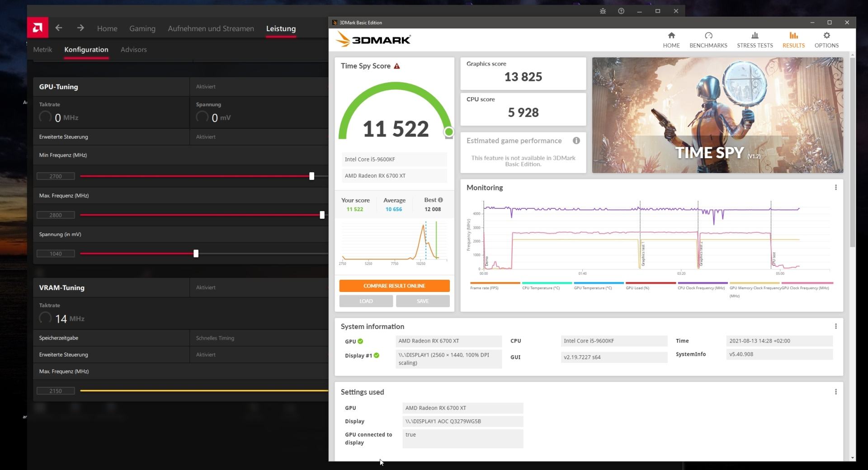Click the VRAM Max. Frequenz yellow slider
This screenshot has width=868, height=470.
204,391
